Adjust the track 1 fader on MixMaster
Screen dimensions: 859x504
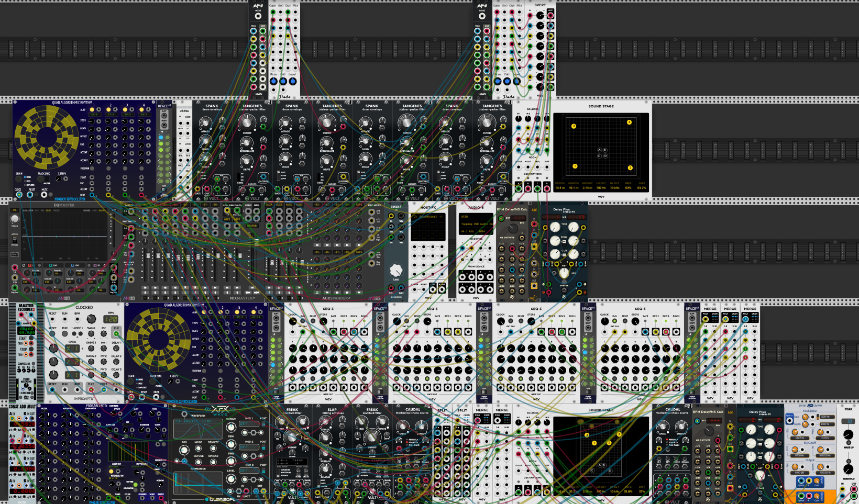tap(148, 255)
